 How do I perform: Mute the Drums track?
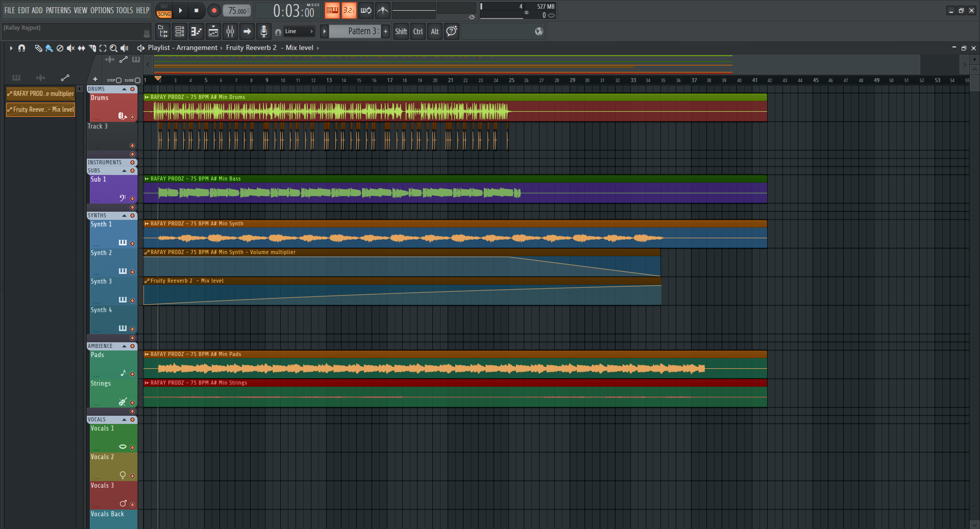pyautogui.click(x=132, y=117)
